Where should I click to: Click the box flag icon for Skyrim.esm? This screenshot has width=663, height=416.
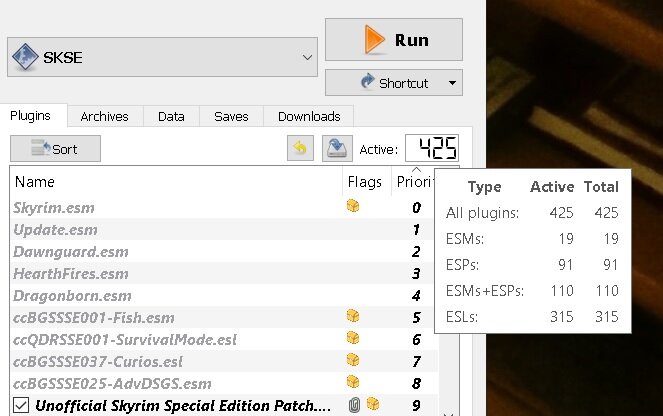[353, 205]
